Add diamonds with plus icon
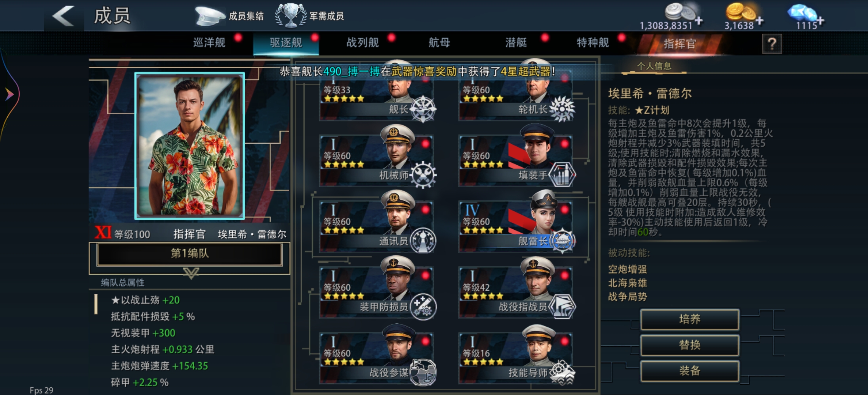 (820, 21)
